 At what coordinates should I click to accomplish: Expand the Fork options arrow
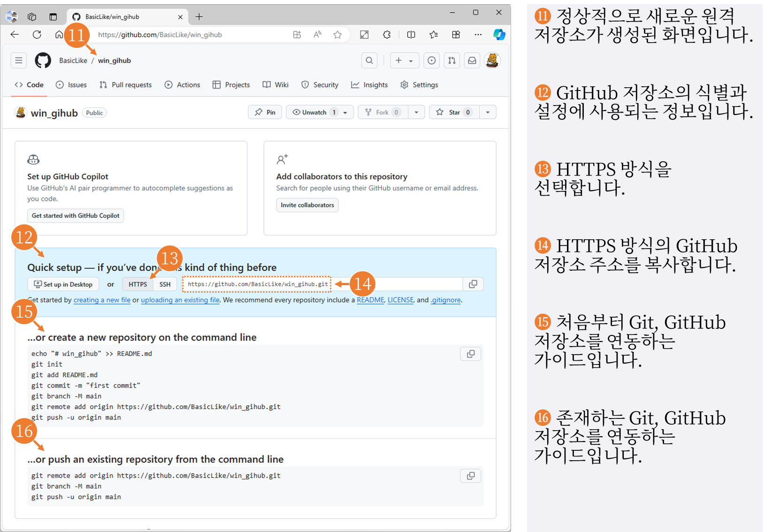pyautogui.click(x=416, y=113)
